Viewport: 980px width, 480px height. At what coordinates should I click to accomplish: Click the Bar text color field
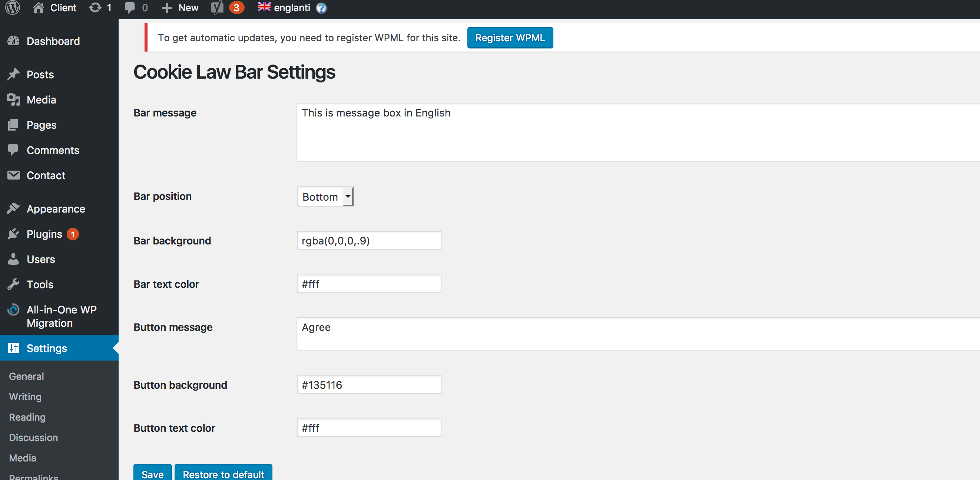pos(370,284)
